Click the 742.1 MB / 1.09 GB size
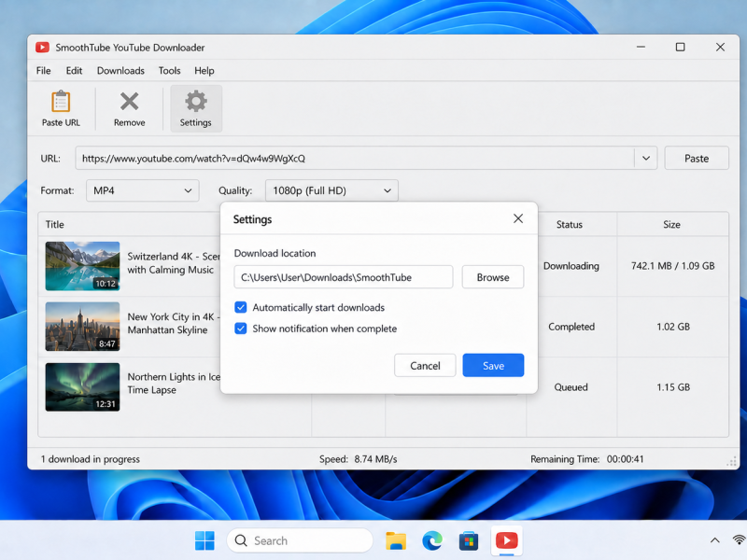This screenshot has width=747, height=560. [672, 266]
